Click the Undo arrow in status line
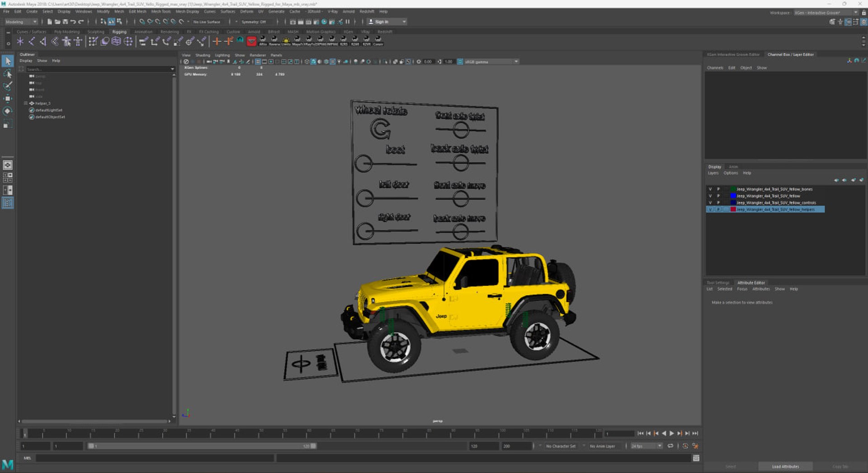This screenshot has width=868, height=473. pos(73,22)
